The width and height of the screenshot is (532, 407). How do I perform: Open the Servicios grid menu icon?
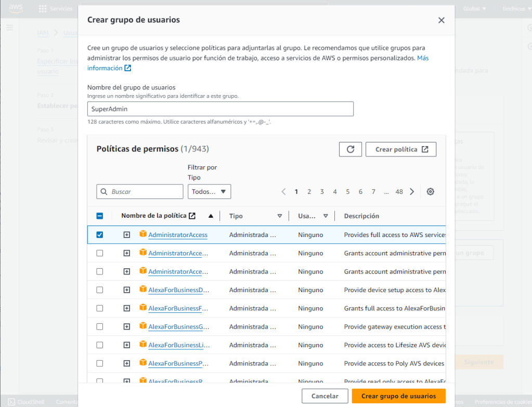tap(43, 9)
